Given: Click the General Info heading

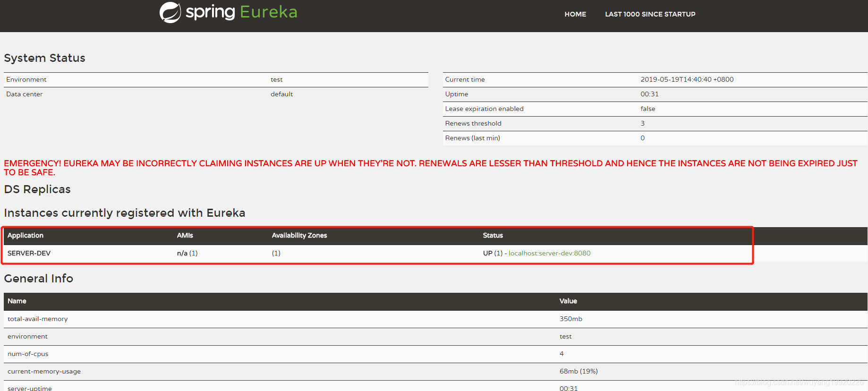Looking at the screenshot, I should point(39,279).
